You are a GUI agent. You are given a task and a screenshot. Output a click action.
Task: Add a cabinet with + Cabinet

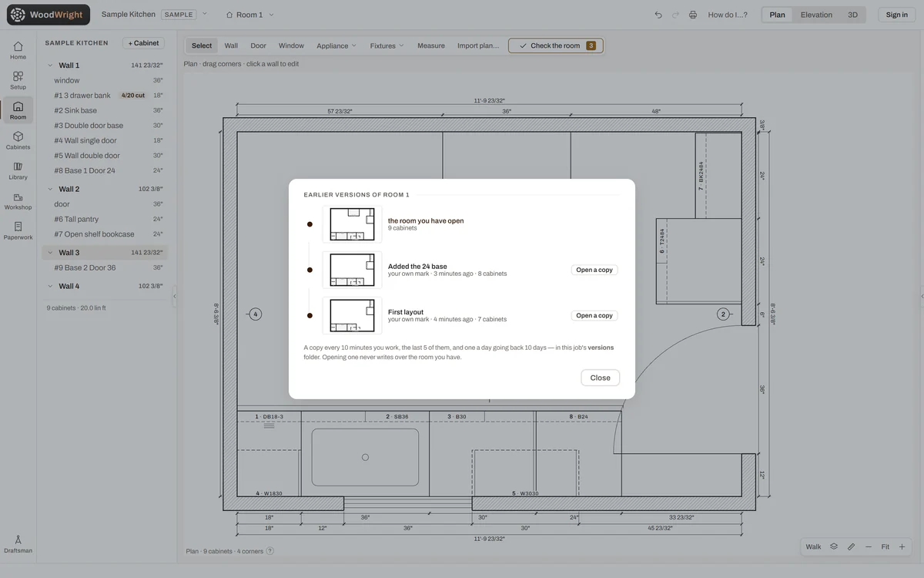pos(143,43)
